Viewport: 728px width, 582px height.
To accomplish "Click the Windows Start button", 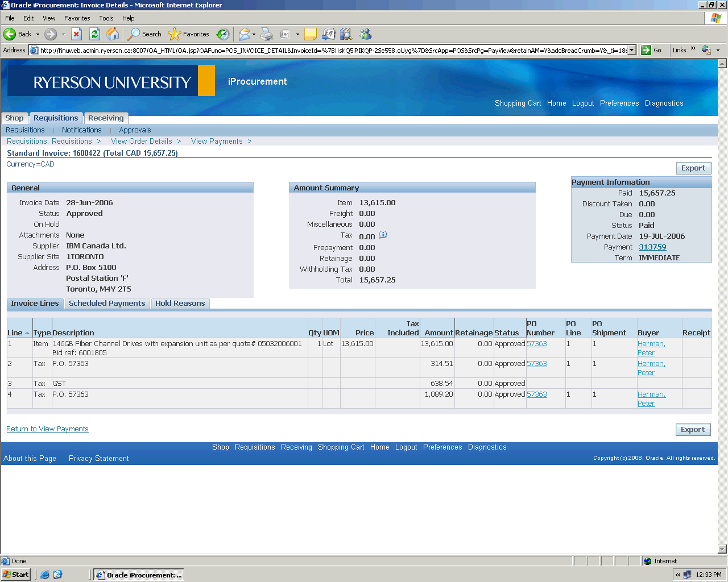I will pyautogui.click(x=16, y=575).
